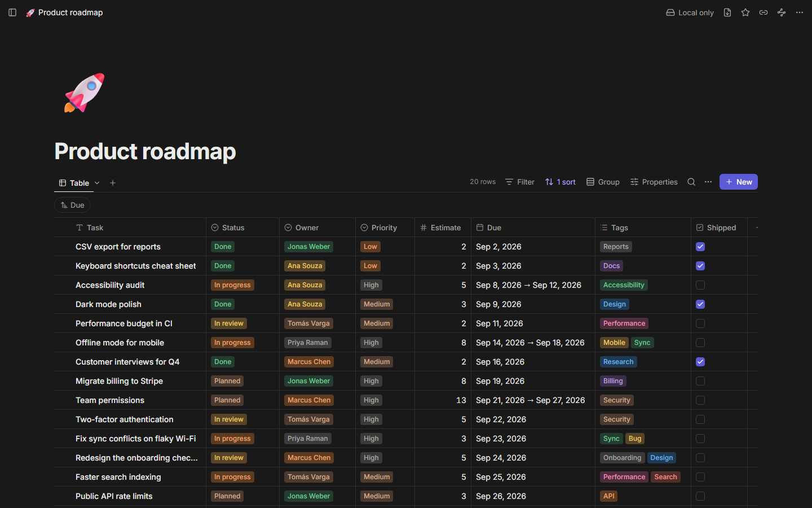Open the Offline mode for mobile task
This screenshot has height=508, width=812.
click(x=120, y=343)
